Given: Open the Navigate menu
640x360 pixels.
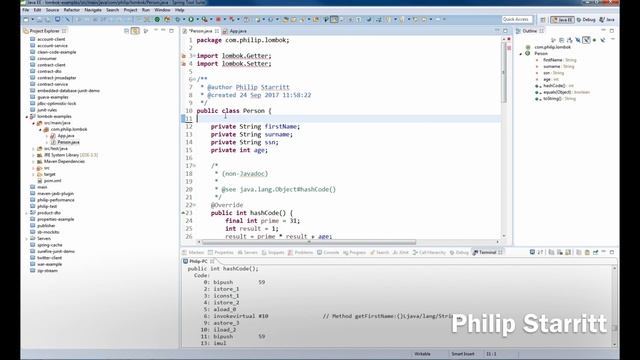Looking at the screenshot, I should tap(93, 10).
